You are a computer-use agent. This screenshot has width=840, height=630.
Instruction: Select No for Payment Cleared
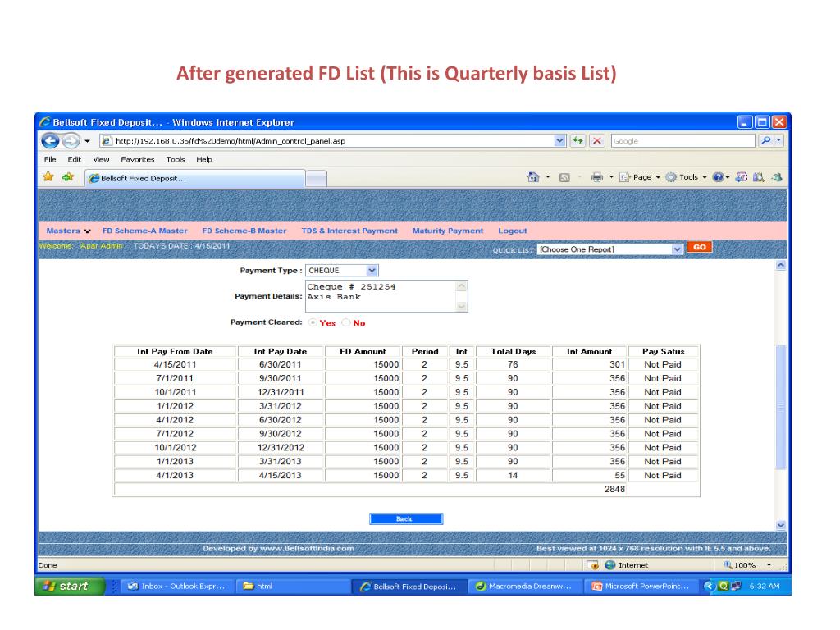[x=345, y=322]
